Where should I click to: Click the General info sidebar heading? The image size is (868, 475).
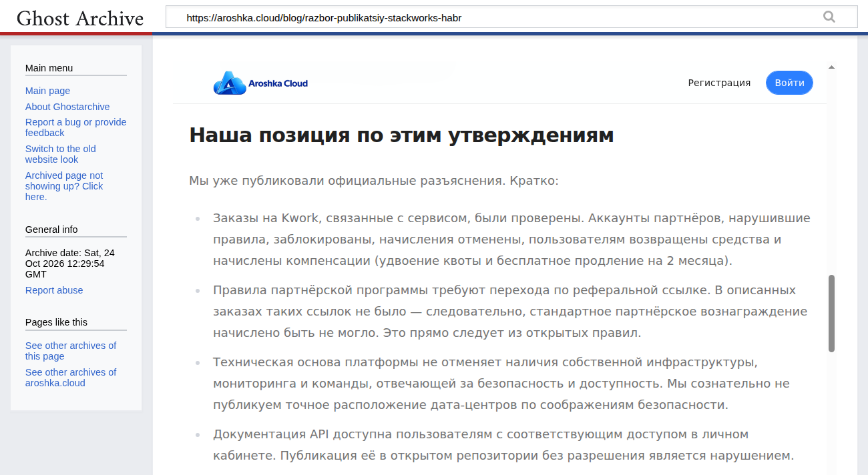click(x=51, y=229)
